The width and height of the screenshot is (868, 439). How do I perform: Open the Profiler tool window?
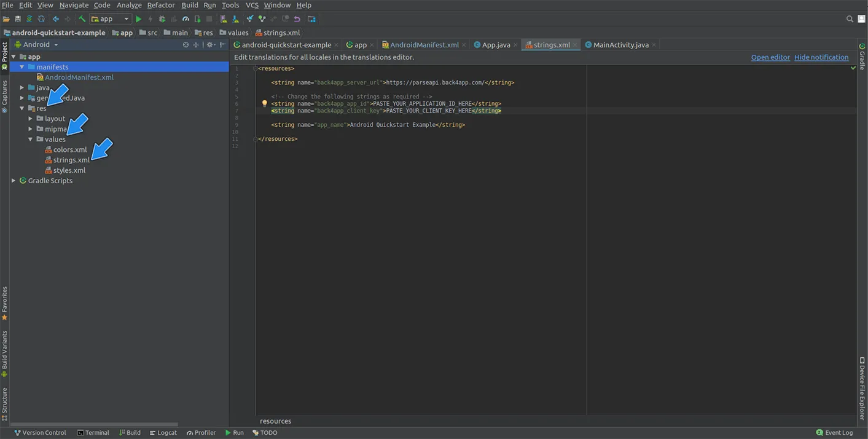(x=201, y=433)
